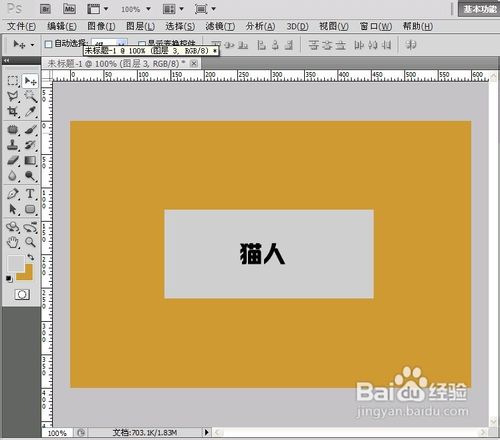Image resolution: width=500 pixels, height=440 pixels.
Task: Open the 图层(L) menu
Action: (140, 26)
